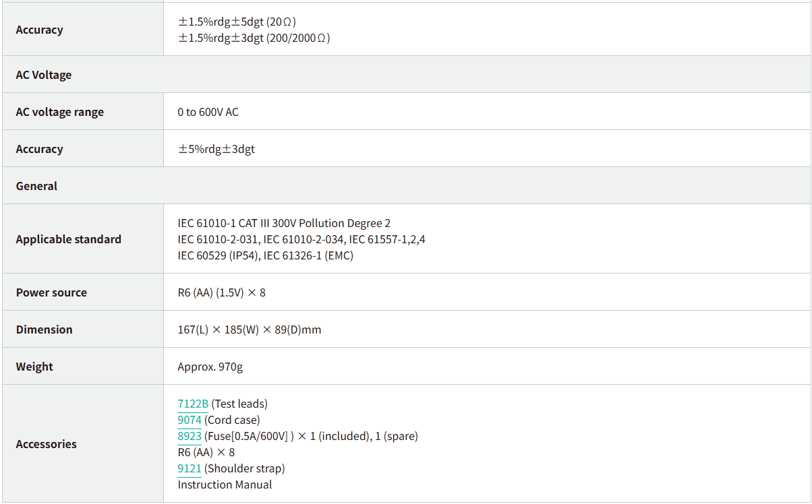Open the 7122B test leads link
812x504 pixels.
pos(193,404)
